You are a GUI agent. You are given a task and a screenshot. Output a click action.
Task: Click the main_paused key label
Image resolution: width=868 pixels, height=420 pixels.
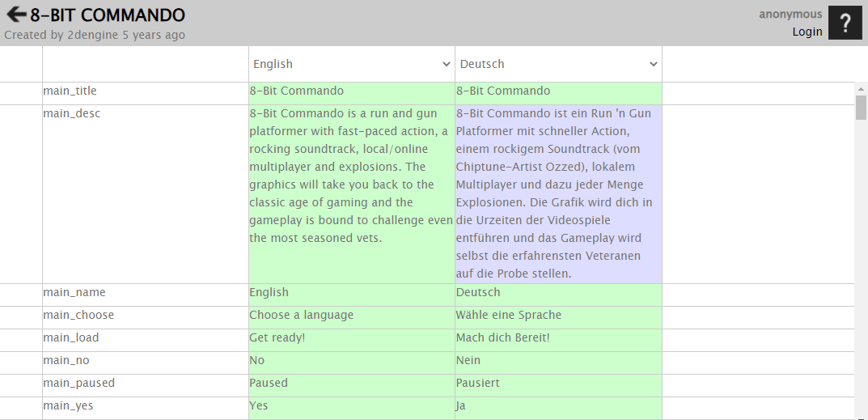79,383
